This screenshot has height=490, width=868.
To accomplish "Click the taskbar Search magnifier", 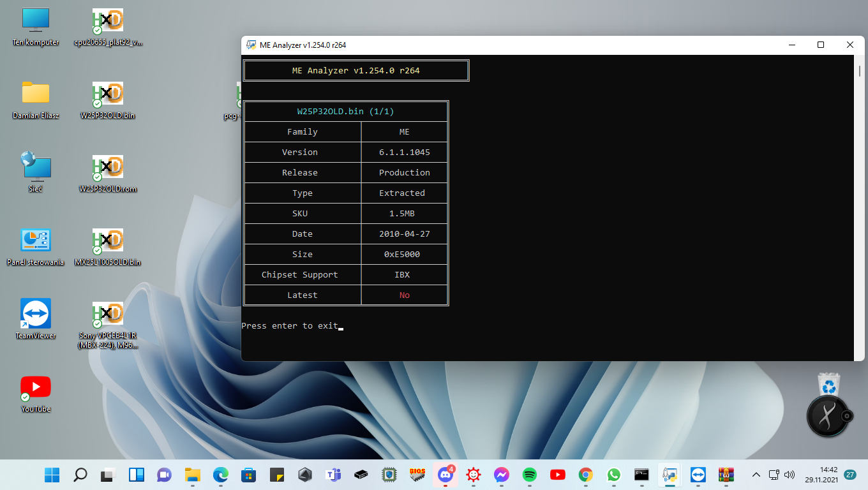I will 80,475.
